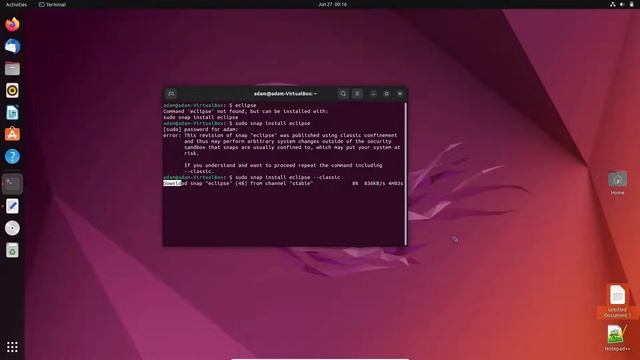Launch LibreOffice Writer from the dock
The height and width of the screenshot is (360, 640).
tap(12, 113)
